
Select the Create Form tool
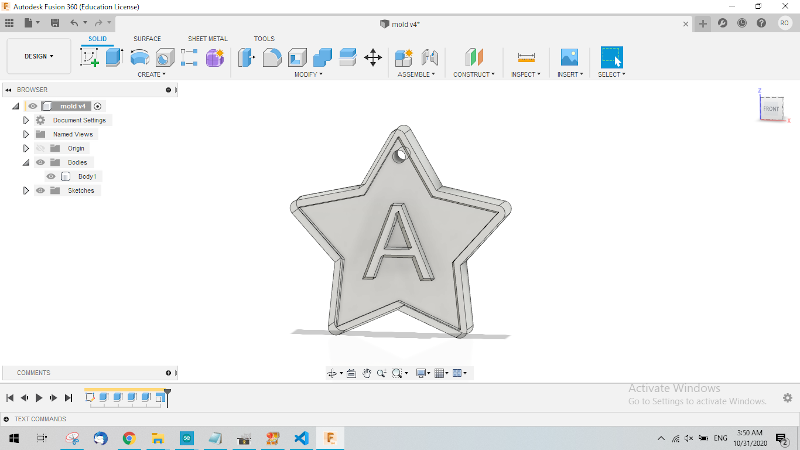click(215, 57)
